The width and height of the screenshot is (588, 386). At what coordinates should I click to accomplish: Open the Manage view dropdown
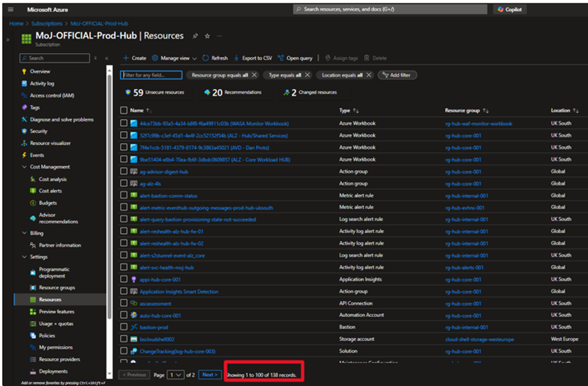(x=175, y=58)
